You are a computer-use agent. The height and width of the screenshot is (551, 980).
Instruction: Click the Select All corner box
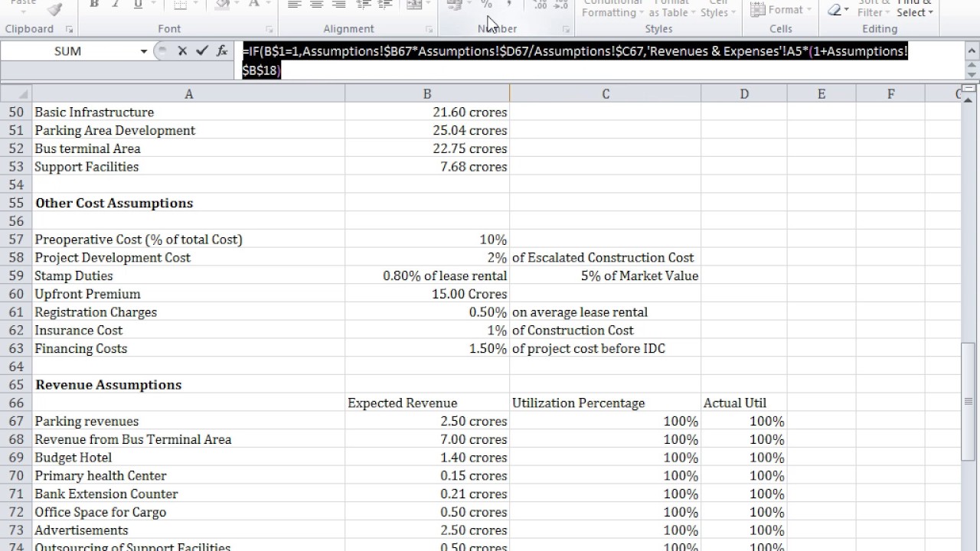tap(15, 93)
